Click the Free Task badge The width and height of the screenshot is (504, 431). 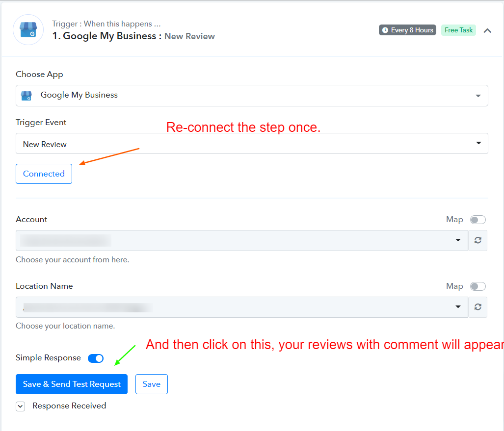[458, 30]
